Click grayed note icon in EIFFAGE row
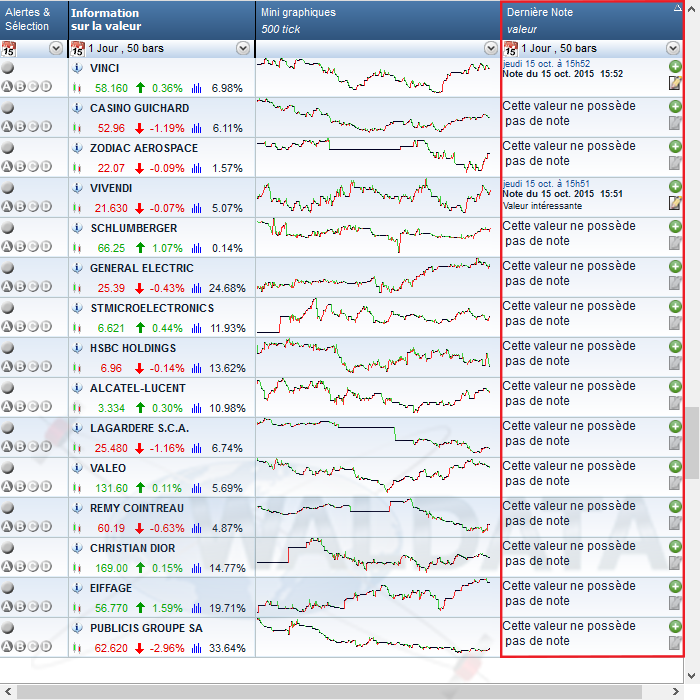The width and height of the screenshot is (700, 700). click(x=675, y=603)
